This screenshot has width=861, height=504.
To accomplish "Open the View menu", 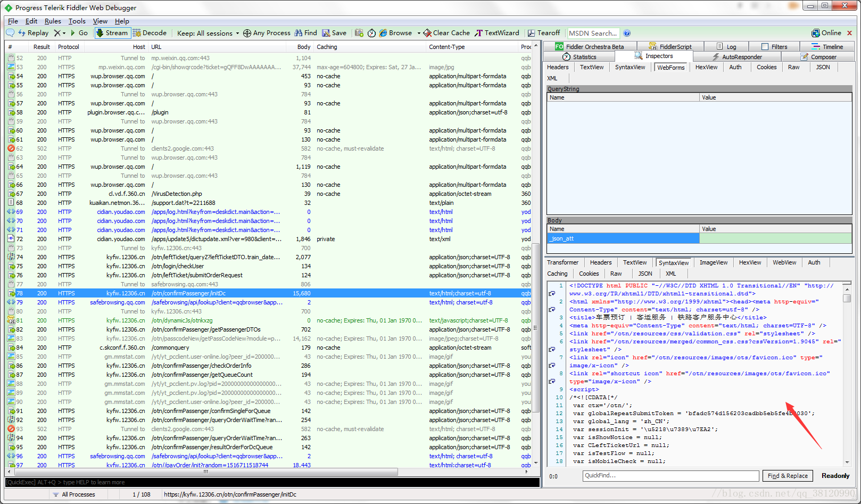I will tap(100, 21).
